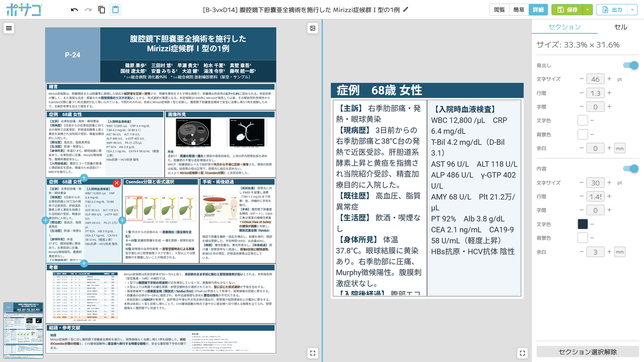Select Csendes分類と術式選択 section
644x362 pixels.
[x=161, y=221]
